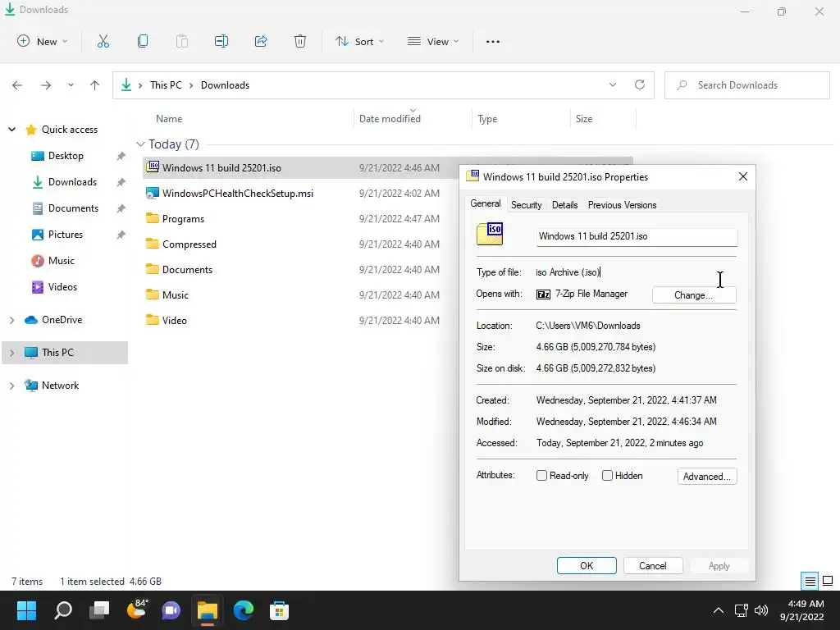This screenshot has width=840, height=630.
Task: Switch to details view layout icon
Action: (810, 581)
